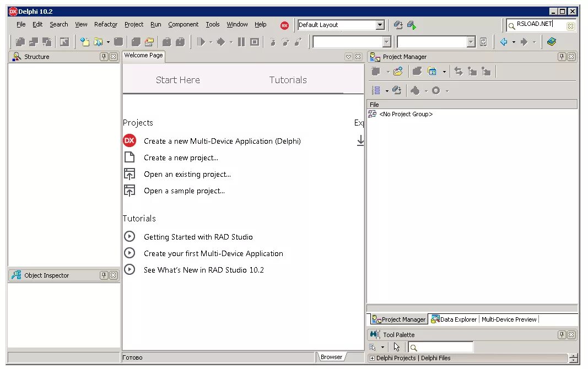The height and width of the screenshot is (369, 588).
Task: Switch to the Data Explorer tab
Action: tap(454, 319)
